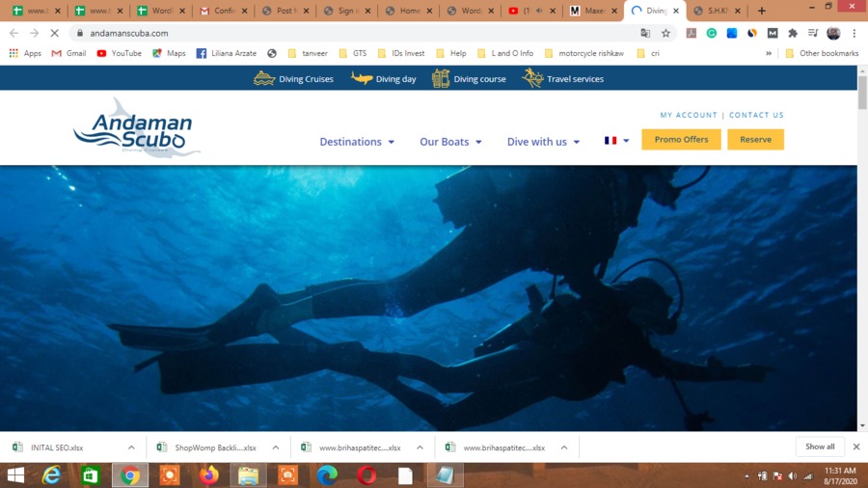The height and width of the screenshot is (488, 868).
Task: Show hidden system tray icons
Action: (746, 475)
